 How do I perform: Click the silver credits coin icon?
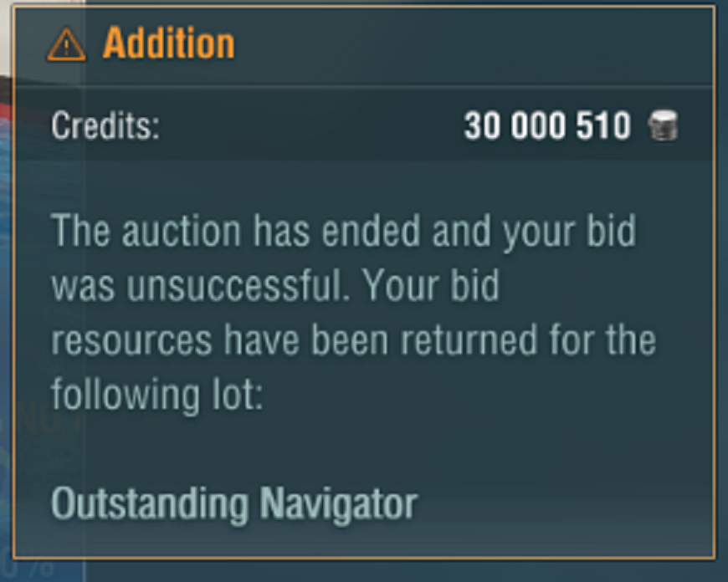point(664,127)
